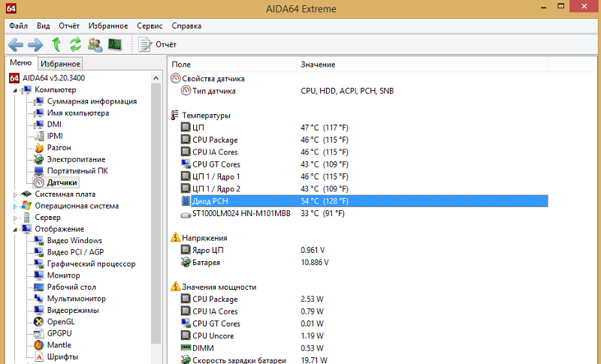
Task: Click the Электропитание power icon
Action: coord(39,159)
